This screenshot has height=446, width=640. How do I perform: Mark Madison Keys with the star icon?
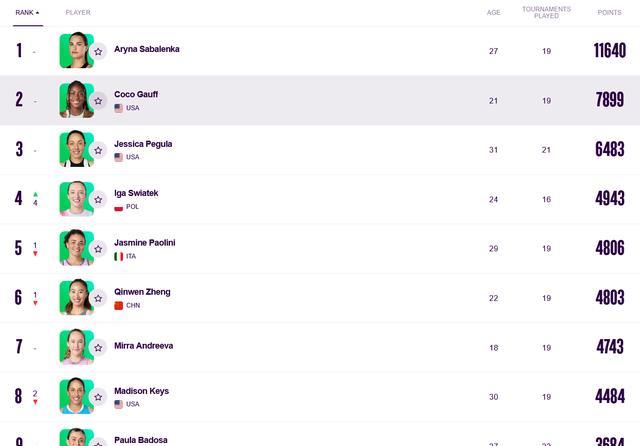(x=98, y=397)
